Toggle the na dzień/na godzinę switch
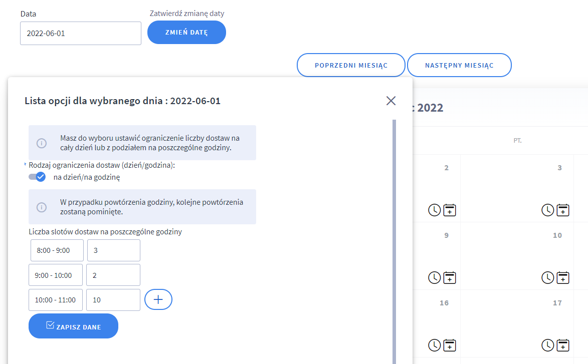 pyautogui.click(x=38, y=177)
